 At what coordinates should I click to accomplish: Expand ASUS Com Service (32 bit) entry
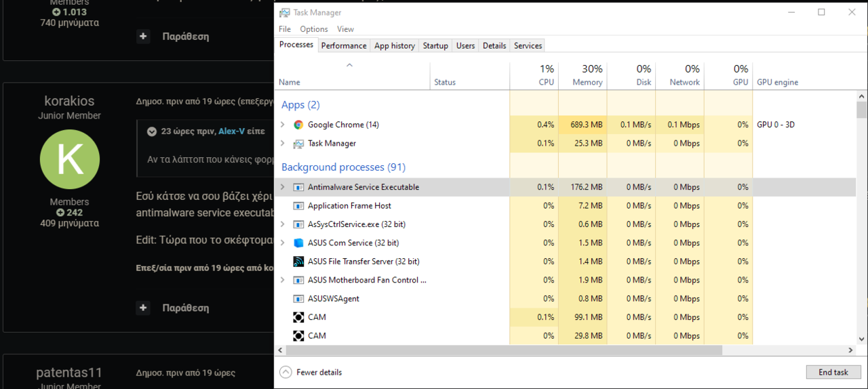tap(282, 243)
